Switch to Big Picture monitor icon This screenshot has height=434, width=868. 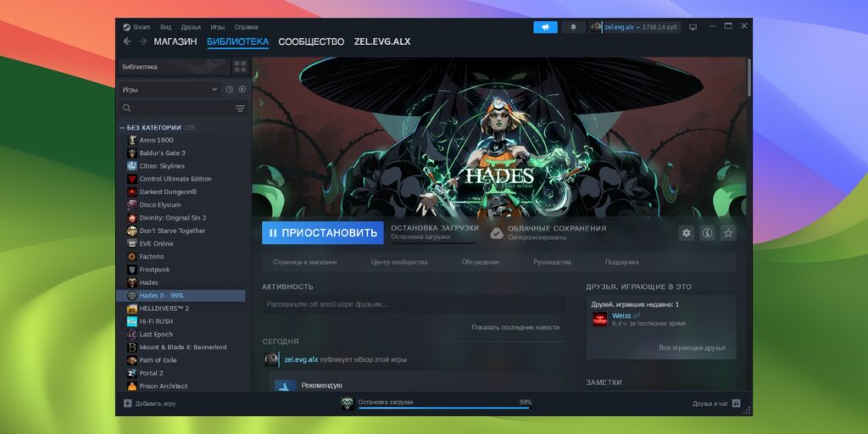pos(693,27)
